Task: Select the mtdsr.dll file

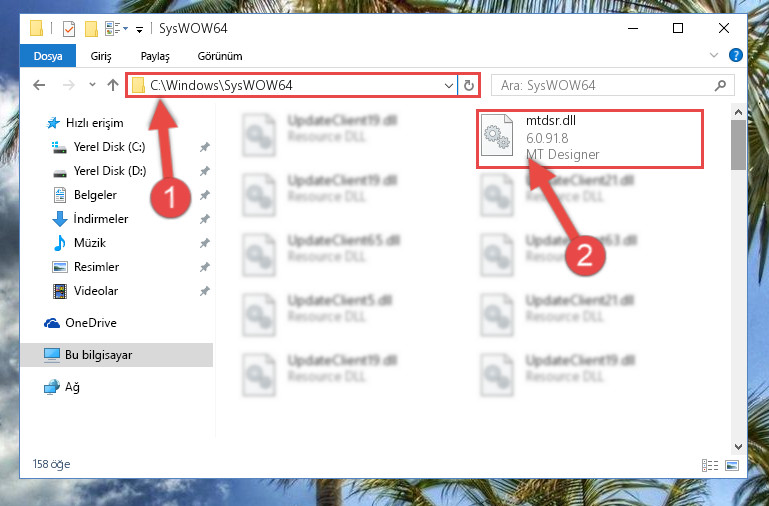Action: 590,139
